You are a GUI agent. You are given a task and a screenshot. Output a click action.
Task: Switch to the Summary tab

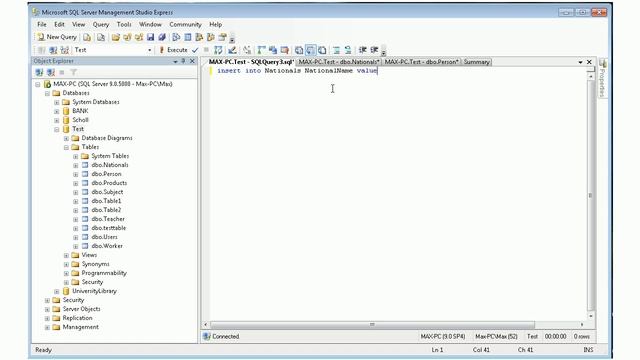click(x=476, y=62)
